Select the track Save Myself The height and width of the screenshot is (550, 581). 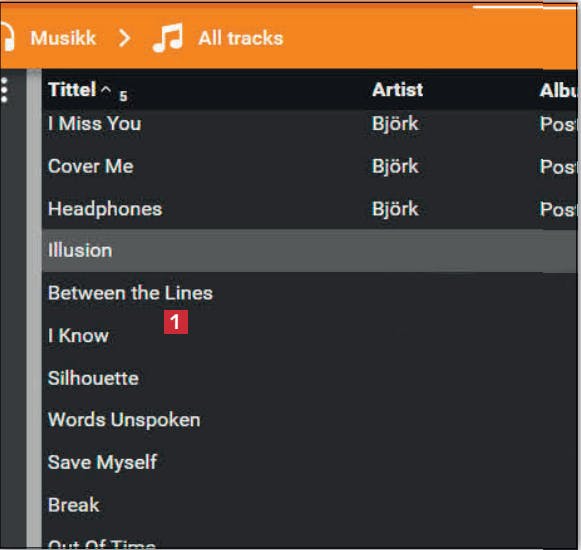tap(309, 463)
